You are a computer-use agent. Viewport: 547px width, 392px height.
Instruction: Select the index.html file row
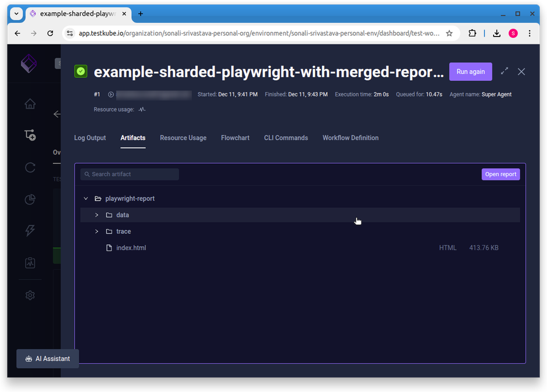[x=300, y=248]
